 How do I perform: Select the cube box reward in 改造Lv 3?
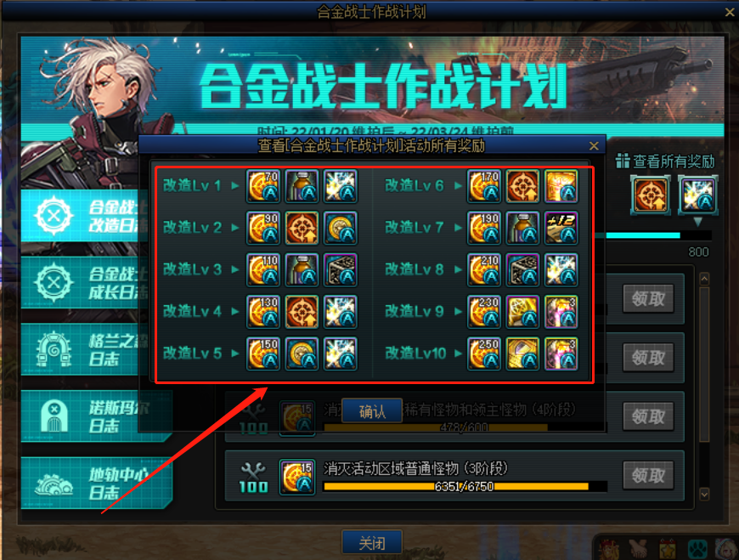point(341,270)
